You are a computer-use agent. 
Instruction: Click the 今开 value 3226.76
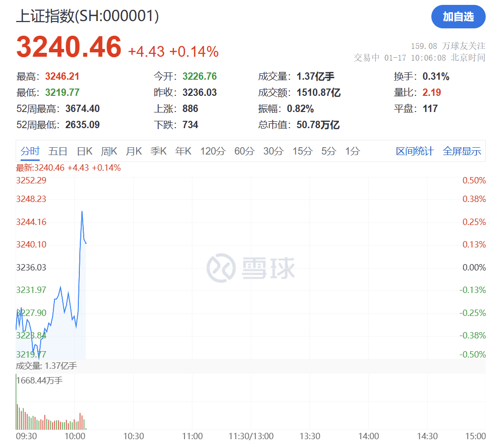(x=199, y=76)
